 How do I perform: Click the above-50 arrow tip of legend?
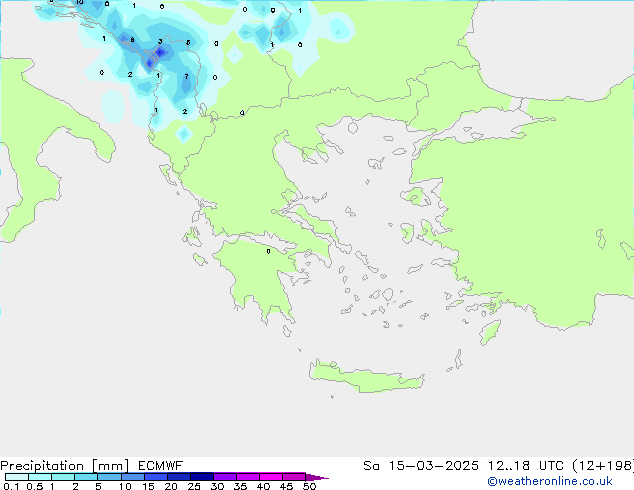[317, 477]
